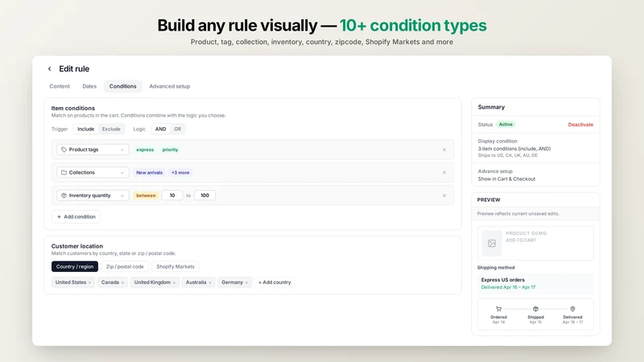Click the Shipped box icon in timeline
Image resolution: width=644 pixels, height=362 pixels.
point(535,309)
